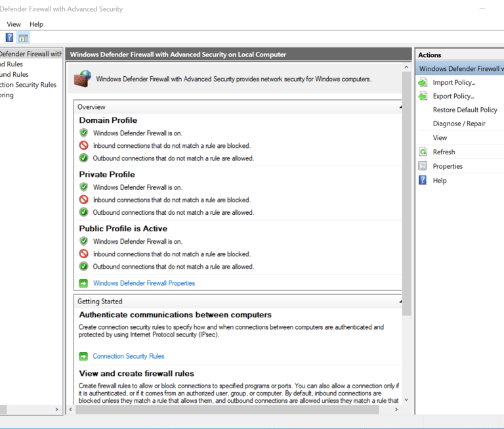
Task: Click the Domain Profile heading
Action: (108, 120)
